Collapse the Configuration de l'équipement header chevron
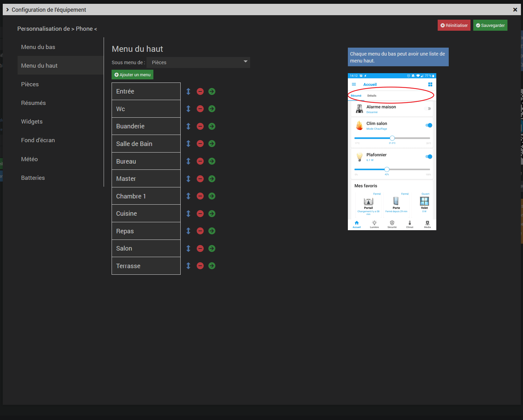Viewport: 523px width, 420px height. point(8,10)
